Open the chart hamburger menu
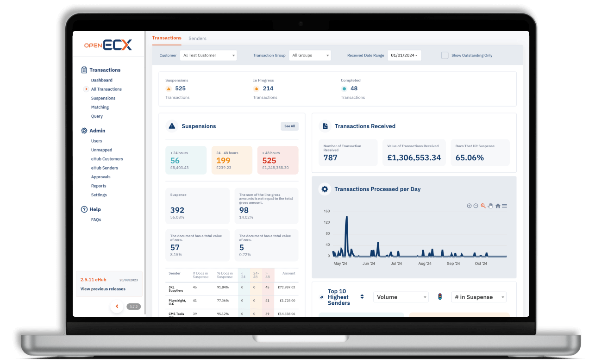595x364 pixels. point(504,206)
